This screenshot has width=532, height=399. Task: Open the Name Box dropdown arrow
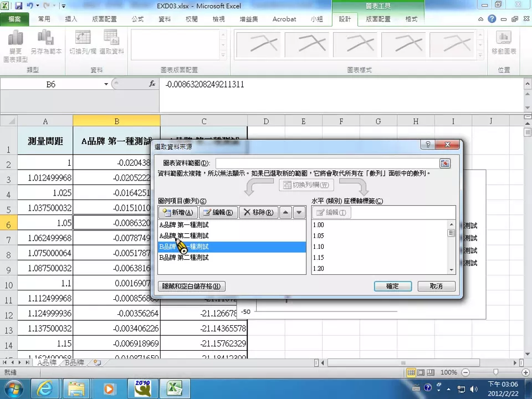[x=106, y=84]
